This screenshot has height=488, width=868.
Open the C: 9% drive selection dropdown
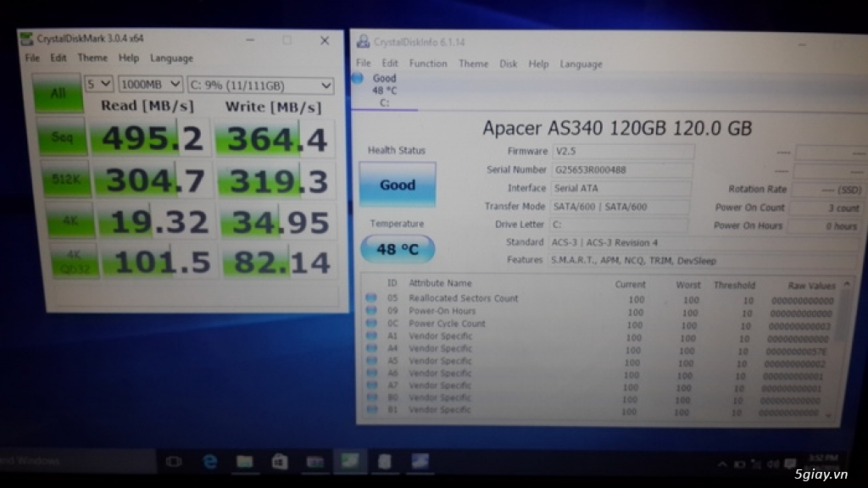pyautogui.click(x=260, y=86)
